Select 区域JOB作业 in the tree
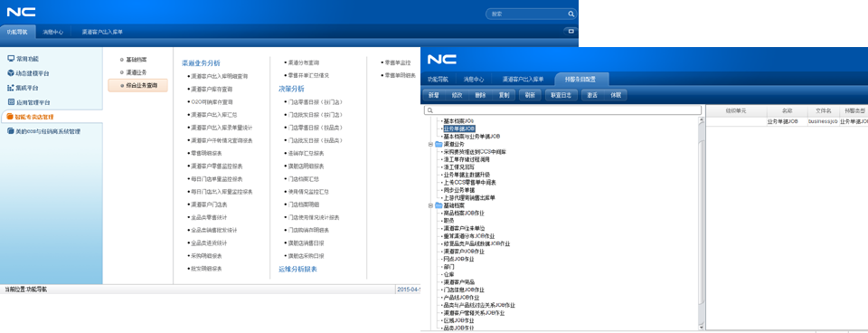The image size is (868, 333). coord(459,320)
